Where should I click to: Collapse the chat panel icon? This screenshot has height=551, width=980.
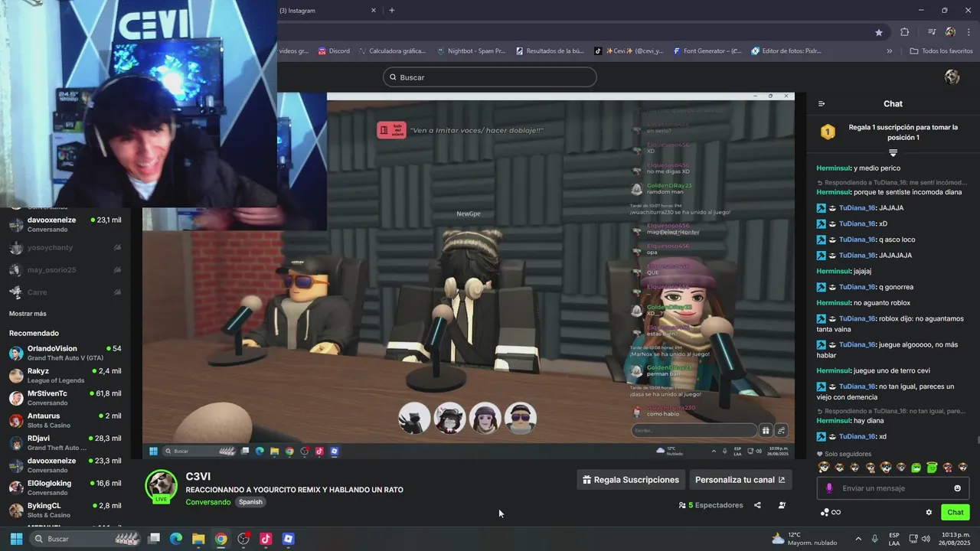822,104
